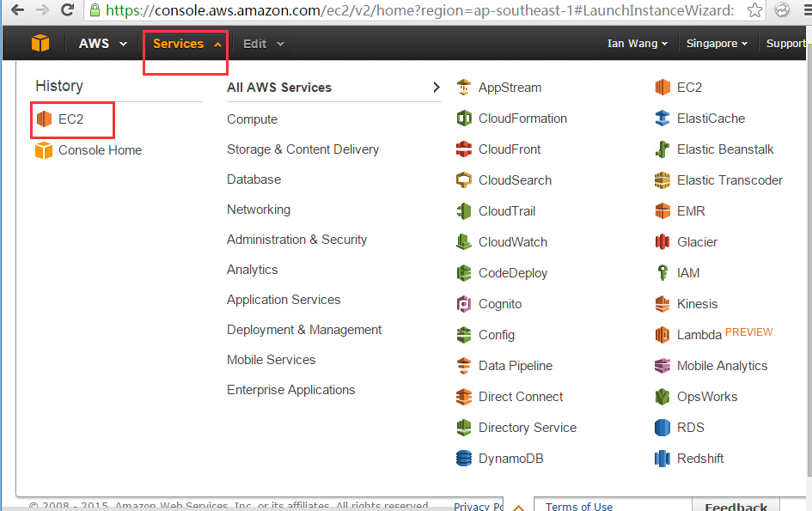Click the Mobile Analytics icon
Image resolution: width=812 pixels, height=511 pixels.
coord(662,366)
